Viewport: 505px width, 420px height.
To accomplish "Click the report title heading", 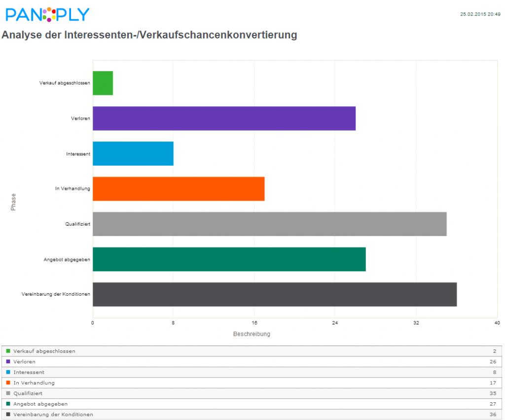I will point(149,35).
